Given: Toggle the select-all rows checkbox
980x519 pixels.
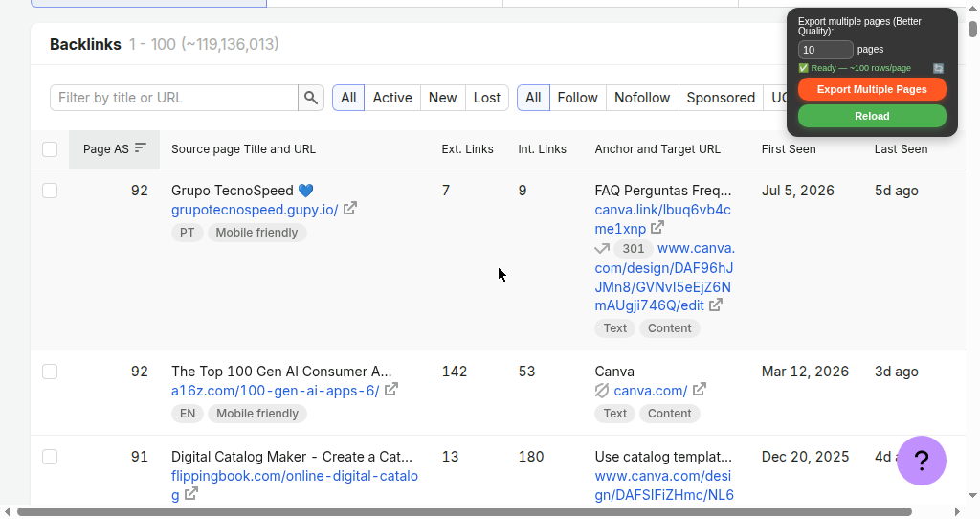Looking at the screenshot, I should pos(50,149).
